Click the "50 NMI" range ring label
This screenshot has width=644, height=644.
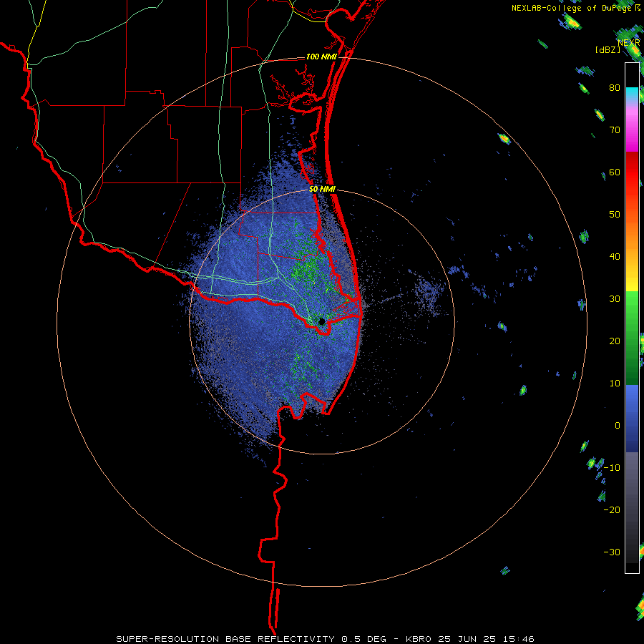[x=323, y=190]
